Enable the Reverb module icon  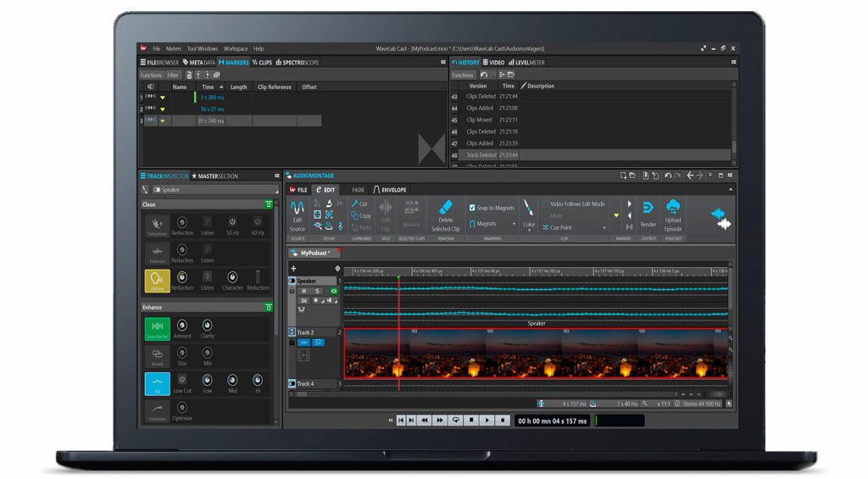[157, 356]
